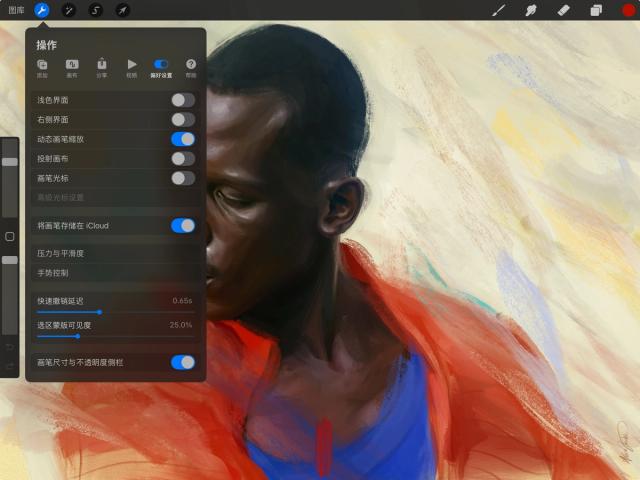
Task: Tap the painting canvas on the subject's ear
Action: pyautogui.click(x=342, y=206)
